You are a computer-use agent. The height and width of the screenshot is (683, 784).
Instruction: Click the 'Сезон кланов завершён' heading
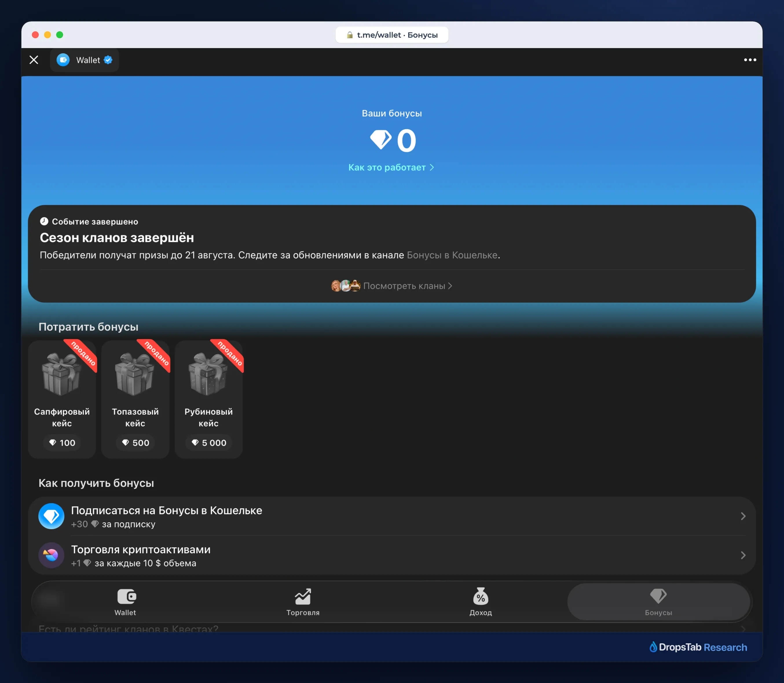coord(117,238)
